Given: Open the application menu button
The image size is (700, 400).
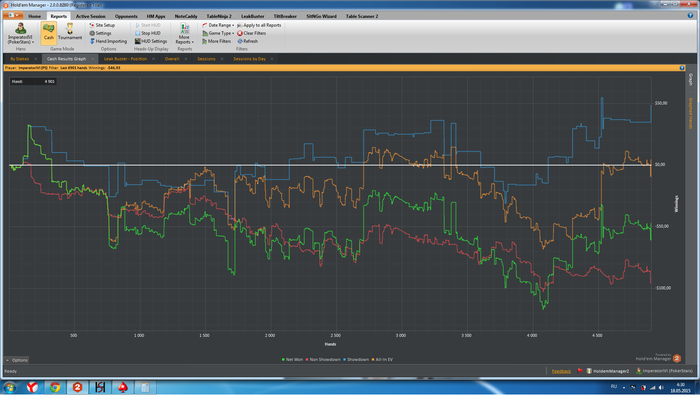Looking at the screenshot, I should [13, 15].
